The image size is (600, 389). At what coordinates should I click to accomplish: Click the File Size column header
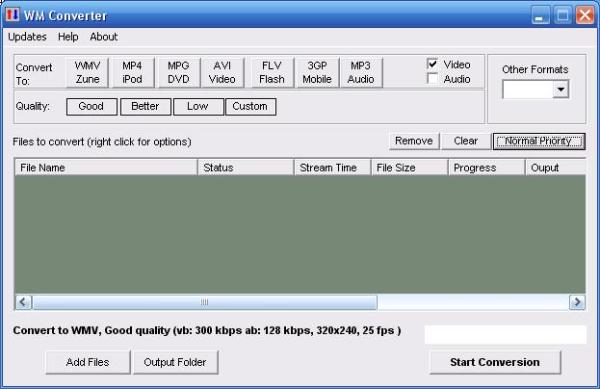409,168
